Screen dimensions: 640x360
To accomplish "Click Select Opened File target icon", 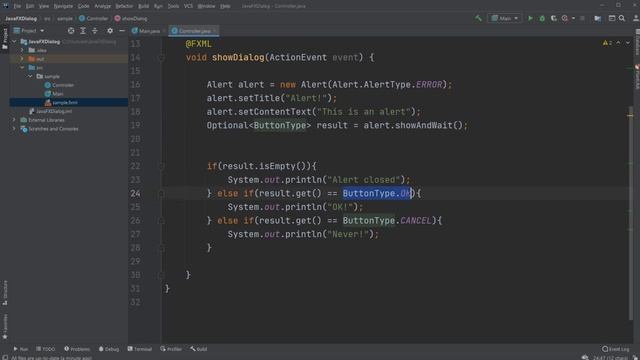I will (x=71, y=31).
